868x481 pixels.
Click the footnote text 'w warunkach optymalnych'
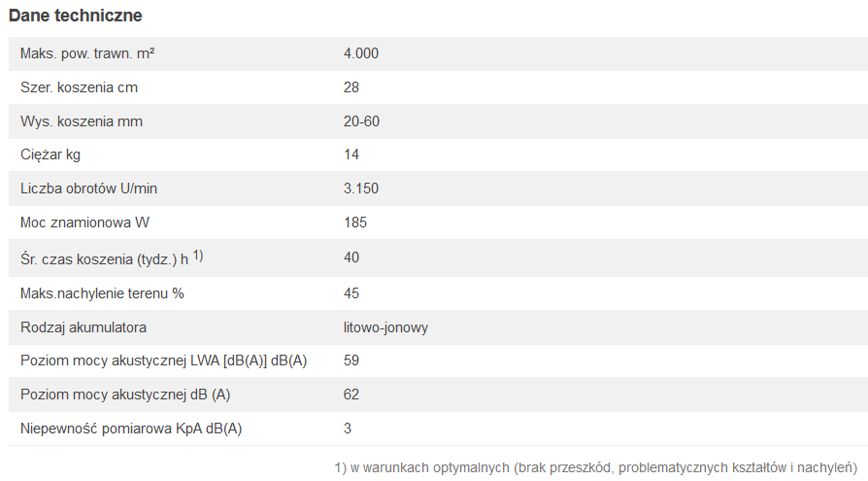(429, 467)
